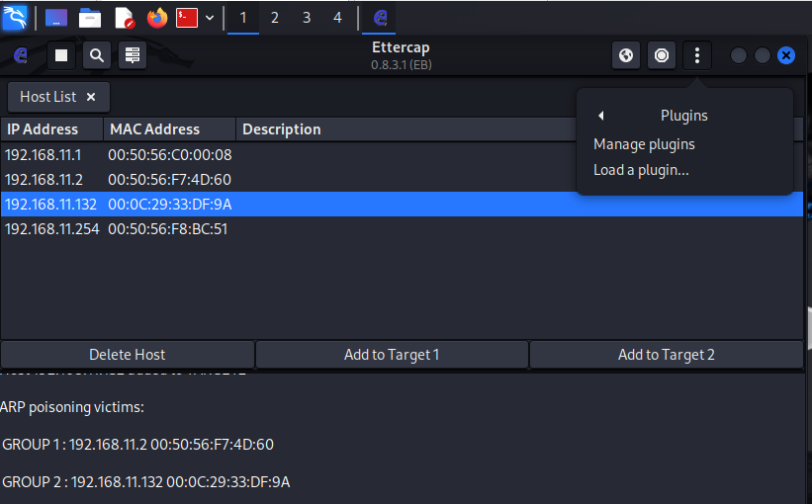Click the Add to Target 2 button
The image size is (812, 504).
tap(666, 355)
